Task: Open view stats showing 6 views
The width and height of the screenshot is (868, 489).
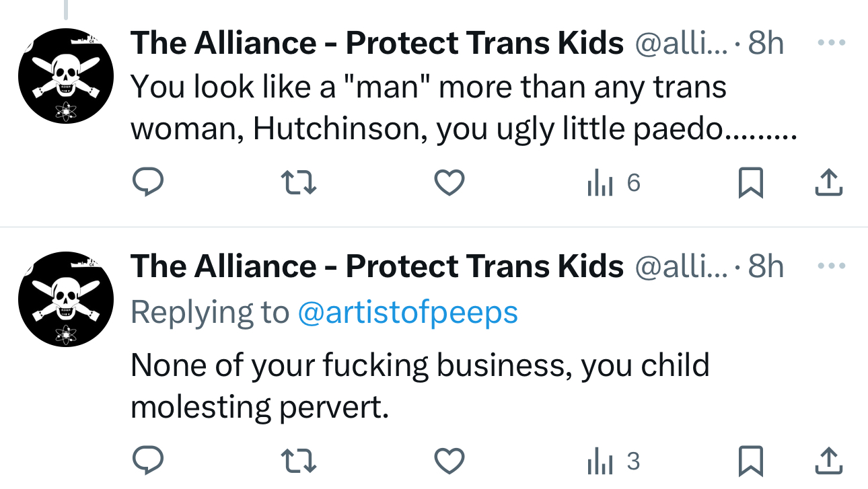Action: click(613, 183)
